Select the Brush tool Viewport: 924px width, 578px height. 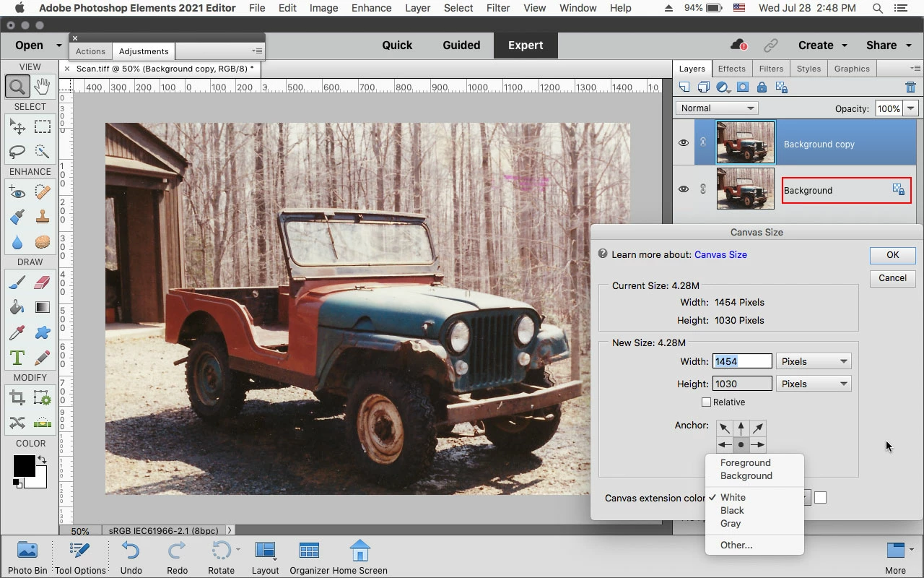17,282
